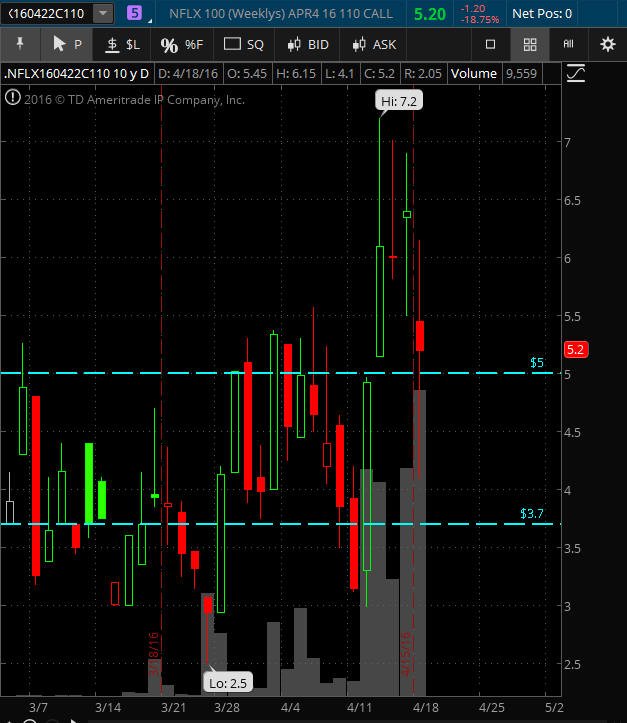
Task: Click the NFLX 100 Weeklys CALL description
Action: [x=281, y=14]
